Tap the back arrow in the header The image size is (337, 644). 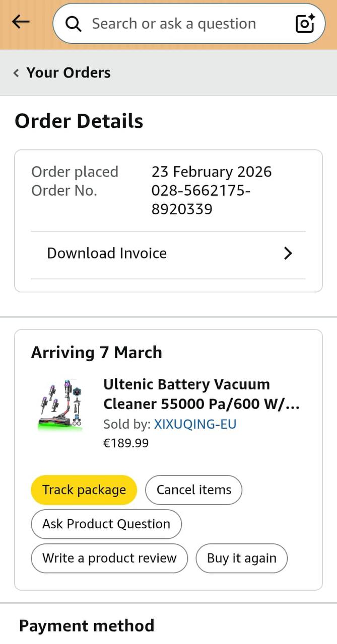[x=21, y=22]
